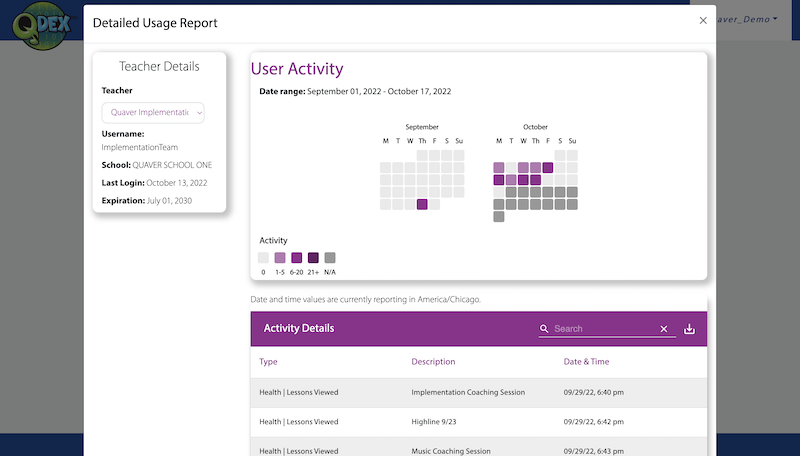
Task: Select September 29 activity cell
Action: [x=422, y=205]
